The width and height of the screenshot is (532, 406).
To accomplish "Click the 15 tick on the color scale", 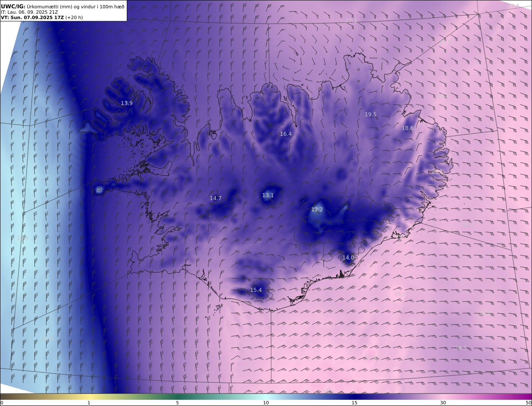I will pyautogui.click(x=355, y=403).
